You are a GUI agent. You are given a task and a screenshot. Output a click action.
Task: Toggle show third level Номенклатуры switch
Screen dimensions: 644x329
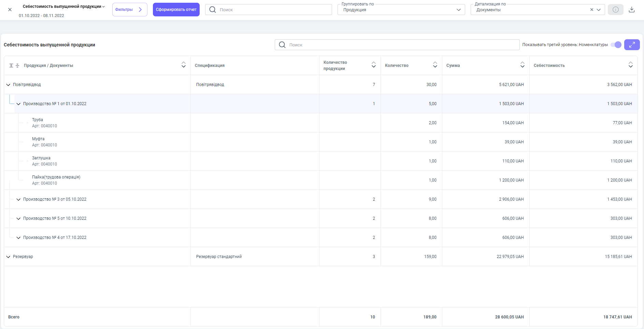point(616,45)
